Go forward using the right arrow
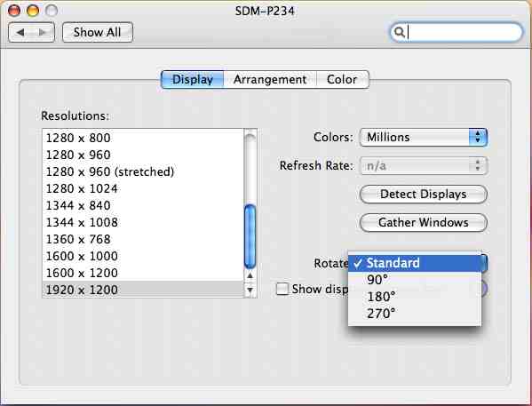Screen dimensions: 532x406 pos(43,32)
